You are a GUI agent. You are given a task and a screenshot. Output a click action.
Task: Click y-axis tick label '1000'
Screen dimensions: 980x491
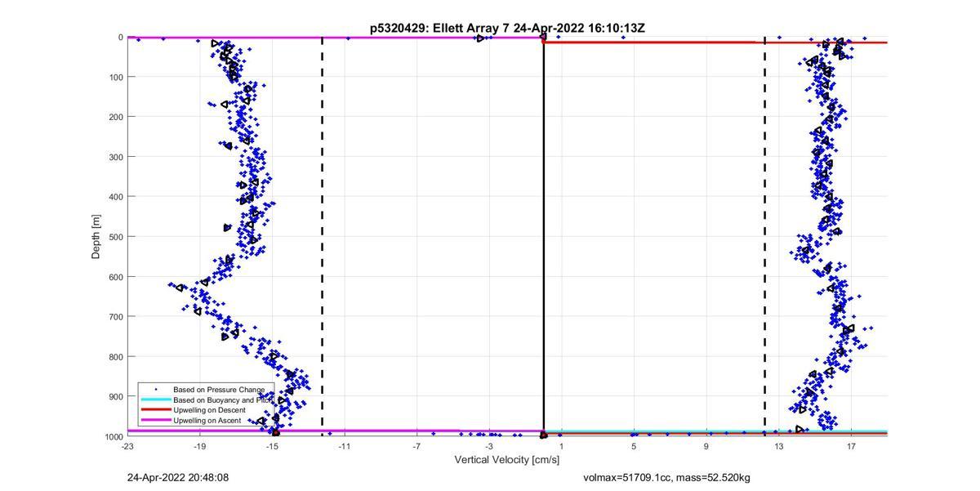point(114,437)
